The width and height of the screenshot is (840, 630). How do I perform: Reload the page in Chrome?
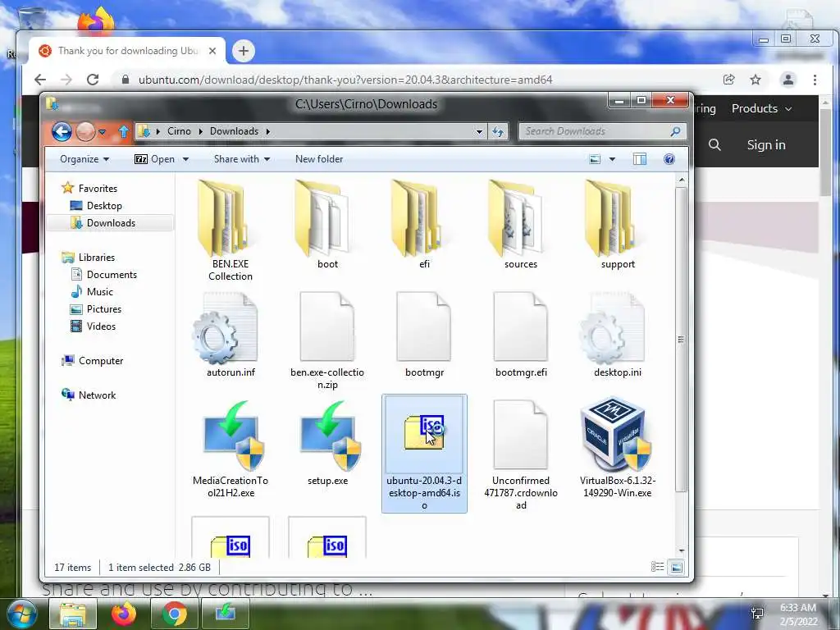point(93,80)
